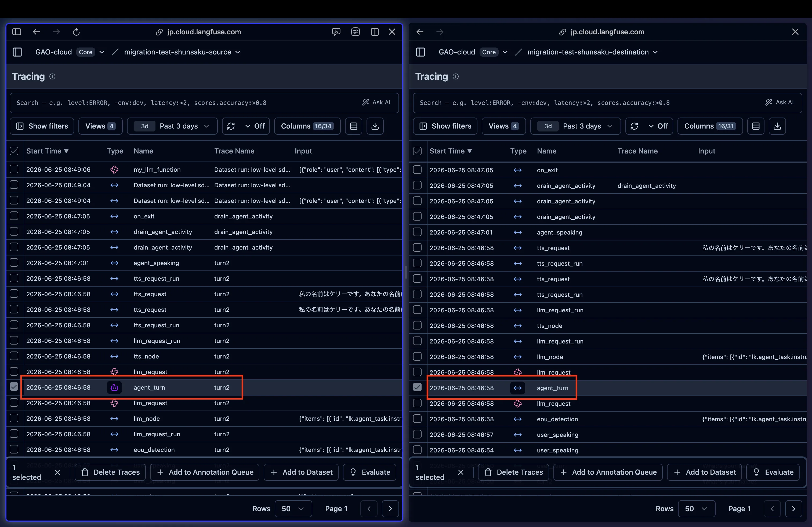The height and width of the screenshot is (527, 812).
Task: Check source on_exit row checkbox
Action: coord(14,216)
